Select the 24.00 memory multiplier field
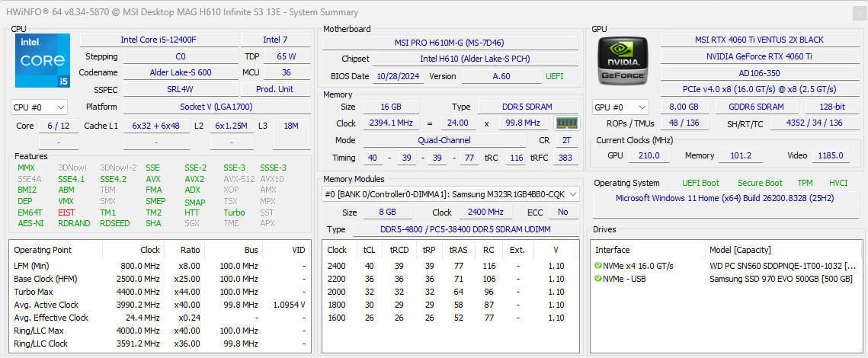The height and width of the screenshot is (358, 868). [x=458, y=123]
